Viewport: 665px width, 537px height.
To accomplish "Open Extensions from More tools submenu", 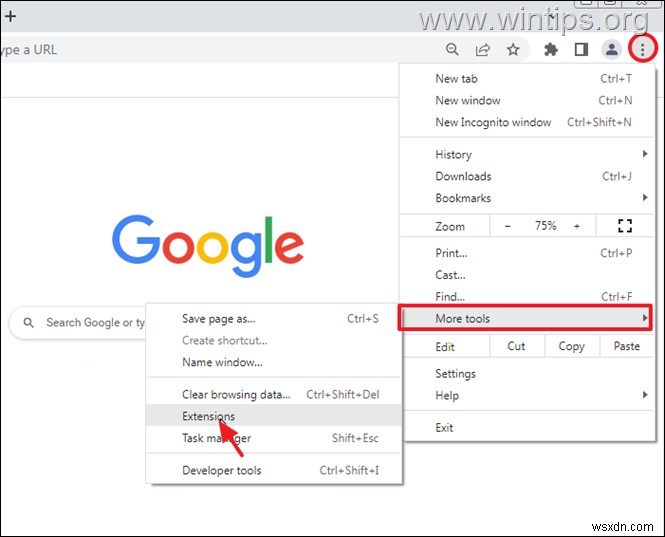I will tap(274, 416).
